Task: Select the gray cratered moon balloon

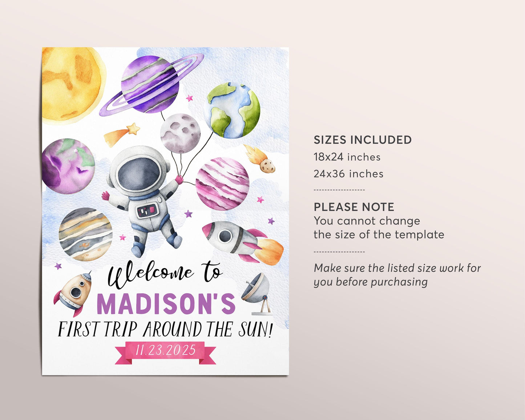Action: (x=181, y=133)
